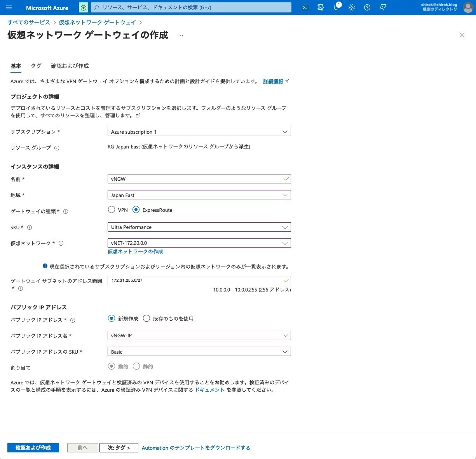This screenshot has width=476, height=459.
Task: Switch to the タグ tab
Action: (36, 66)
